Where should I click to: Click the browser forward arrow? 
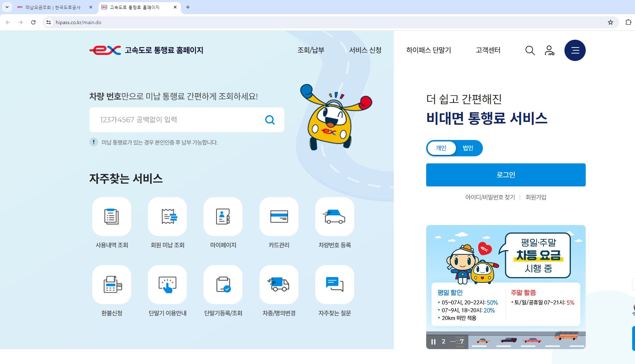pos(21,22)
